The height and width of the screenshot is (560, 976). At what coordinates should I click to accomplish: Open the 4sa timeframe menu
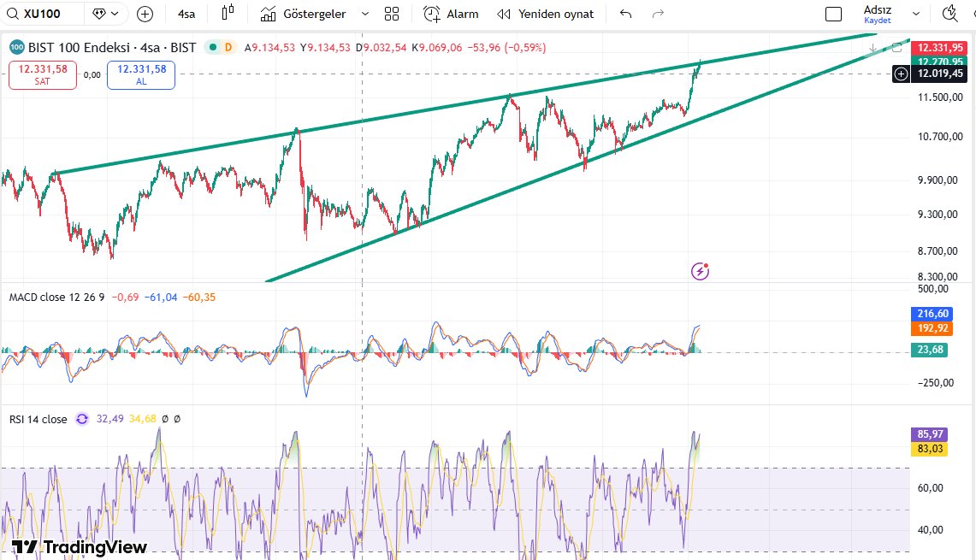[x=185, y=14]
